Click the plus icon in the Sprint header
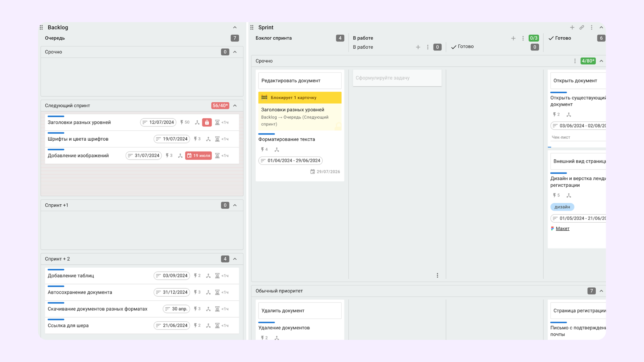The image size is (644, 362). 572,27
